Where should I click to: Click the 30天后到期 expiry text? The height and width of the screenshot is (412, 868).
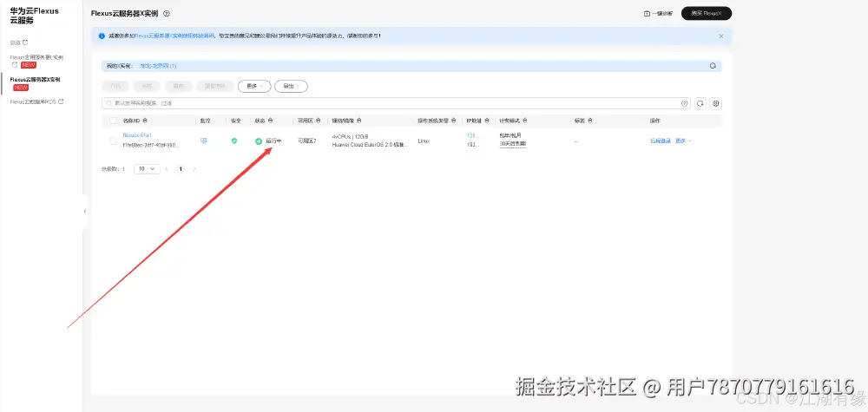(513, 144)
